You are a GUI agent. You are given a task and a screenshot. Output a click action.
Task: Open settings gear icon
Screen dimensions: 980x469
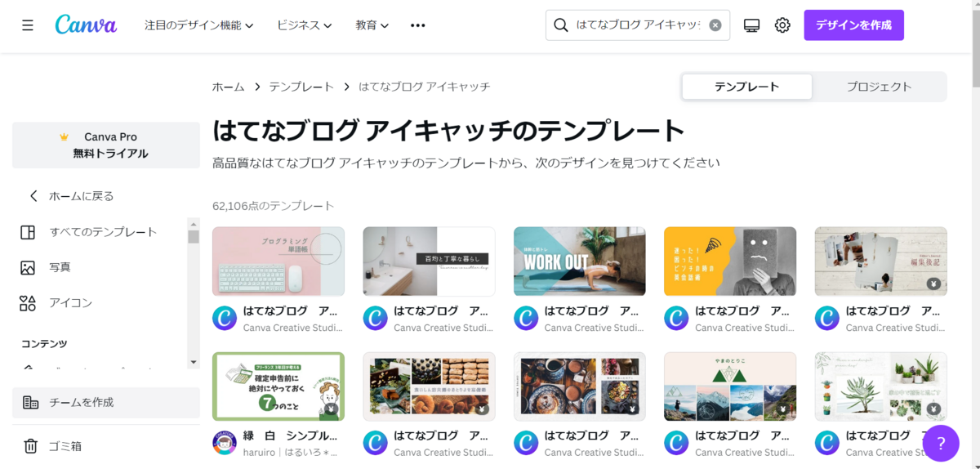(x=782, y=25)
